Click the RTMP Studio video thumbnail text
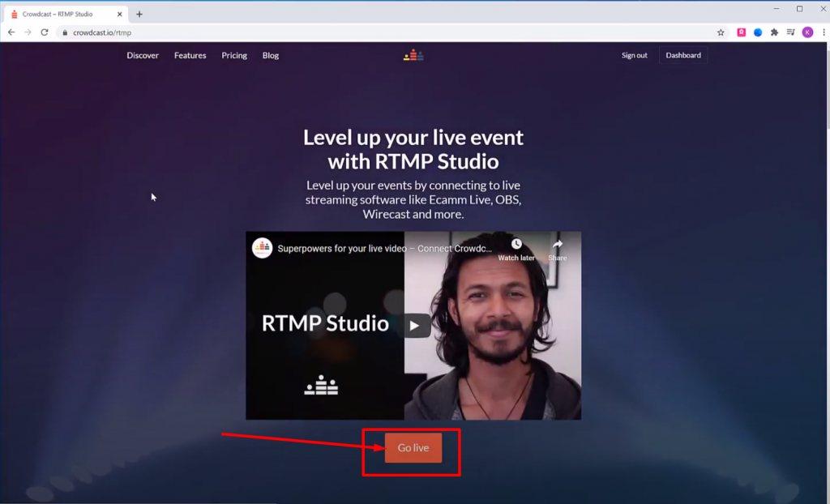This screenshot has width=830, height=504. (325, 323)
